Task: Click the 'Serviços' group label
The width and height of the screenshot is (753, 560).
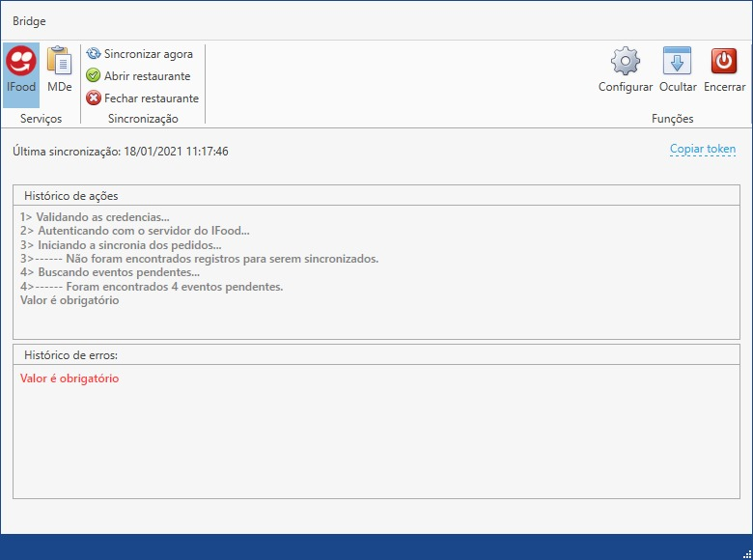Action: tap(41, 119)
